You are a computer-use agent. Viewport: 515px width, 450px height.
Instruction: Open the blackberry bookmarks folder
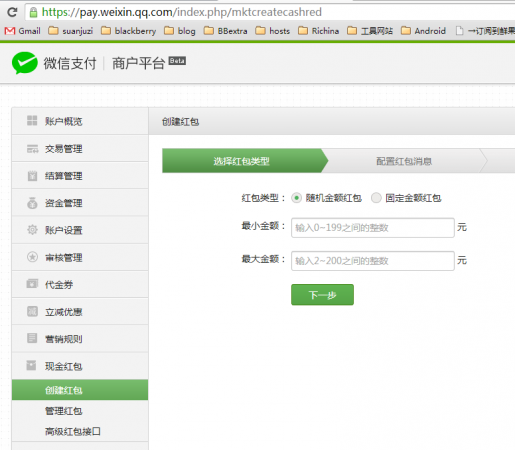pyautogui.click(x=129, y=31)
